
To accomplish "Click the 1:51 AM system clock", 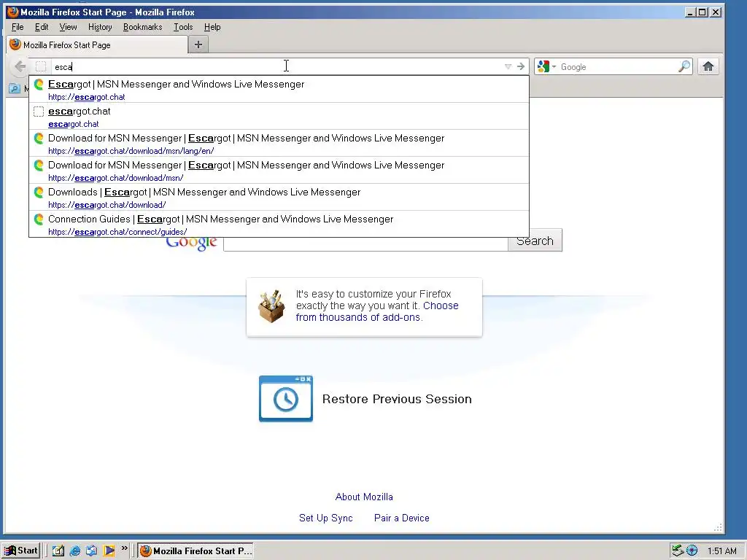I will [x=721, y=551].
